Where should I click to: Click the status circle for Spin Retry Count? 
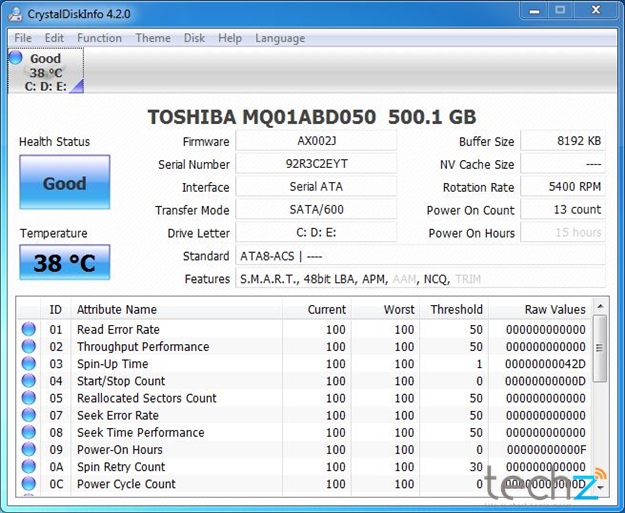28,466
